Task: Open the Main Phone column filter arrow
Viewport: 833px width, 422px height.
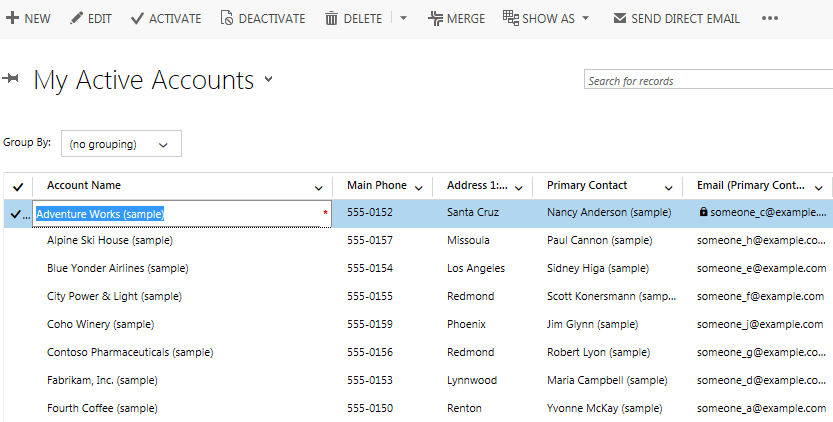Action: [x=424, y=187]
